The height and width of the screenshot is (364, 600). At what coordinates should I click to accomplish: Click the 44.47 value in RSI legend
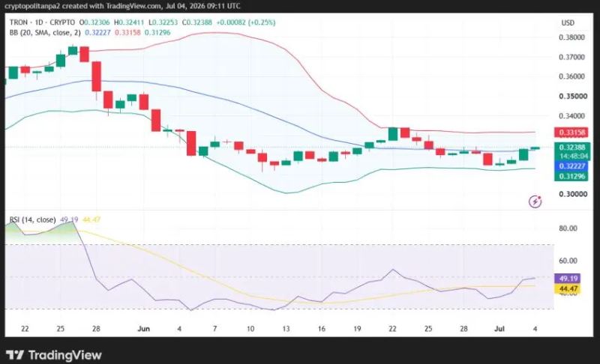pyautogui.click(x=91, y=219)
